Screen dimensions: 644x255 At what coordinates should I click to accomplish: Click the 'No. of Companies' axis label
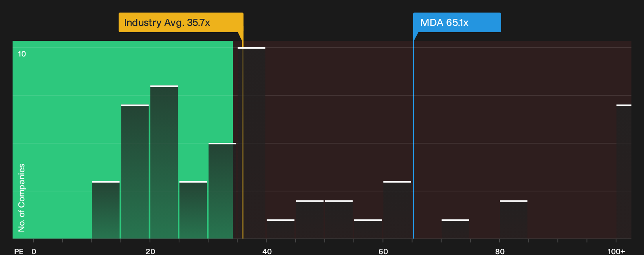[x=22, y=197]
